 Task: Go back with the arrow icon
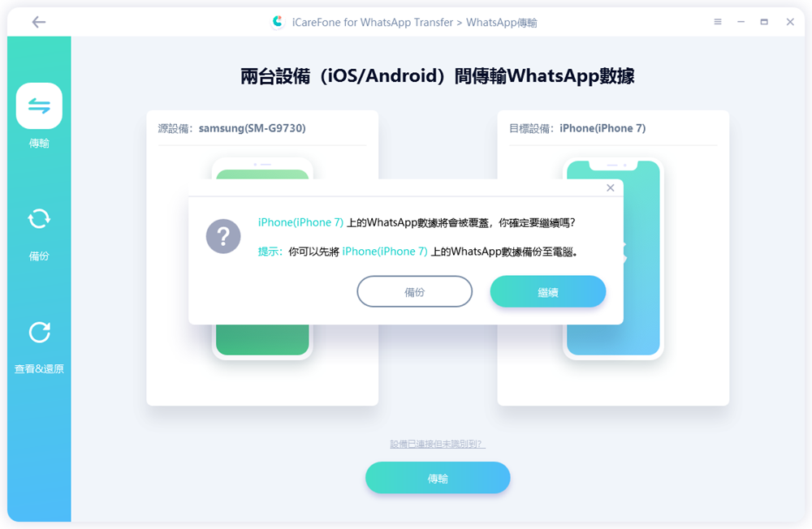point(39,22)
